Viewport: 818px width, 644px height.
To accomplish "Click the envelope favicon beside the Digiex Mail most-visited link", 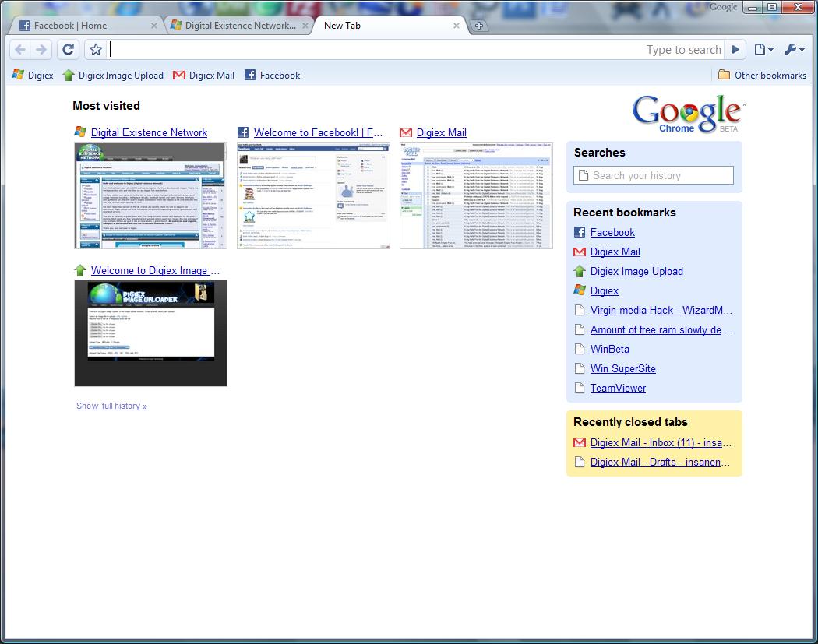I will point(406,132).
